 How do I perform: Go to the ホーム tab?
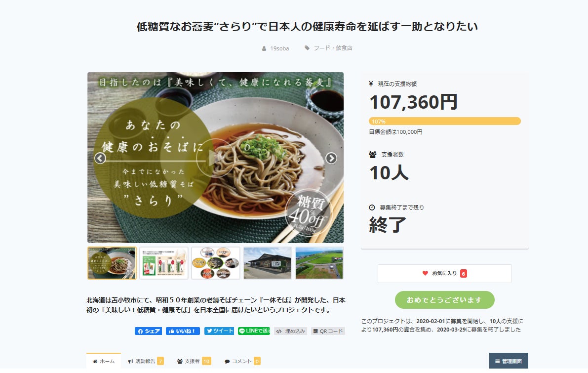104,361
